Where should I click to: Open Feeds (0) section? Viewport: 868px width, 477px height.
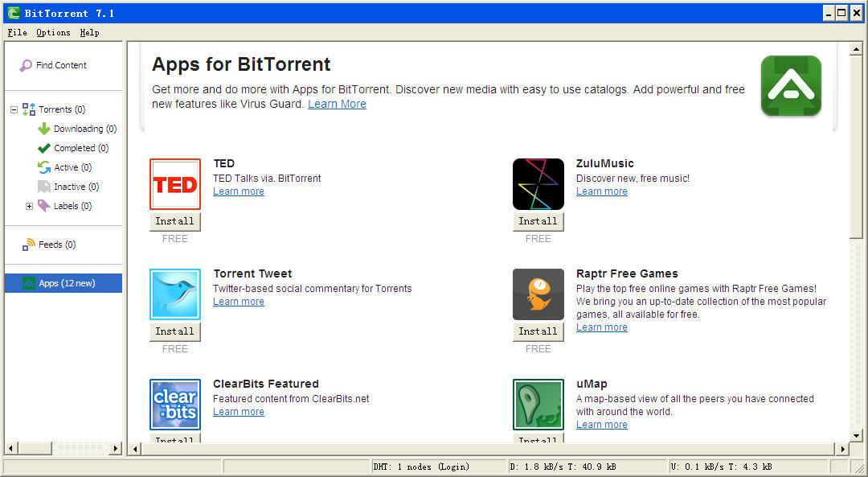pyautogui.click(x=57, y=245)
